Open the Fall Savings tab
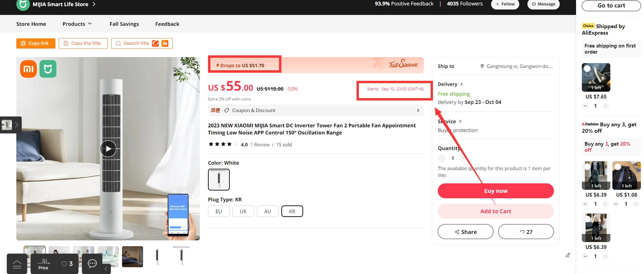 [124, 24]
